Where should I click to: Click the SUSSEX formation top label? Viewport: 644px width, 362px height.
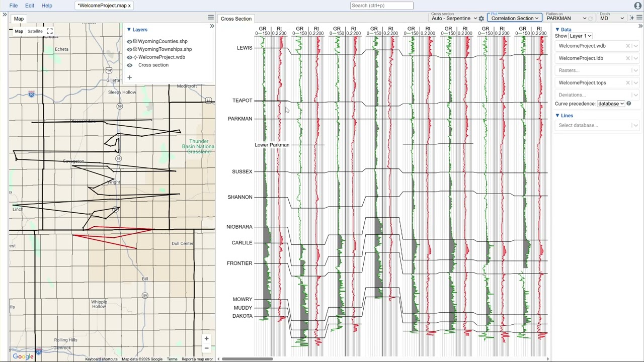(242, 171)
